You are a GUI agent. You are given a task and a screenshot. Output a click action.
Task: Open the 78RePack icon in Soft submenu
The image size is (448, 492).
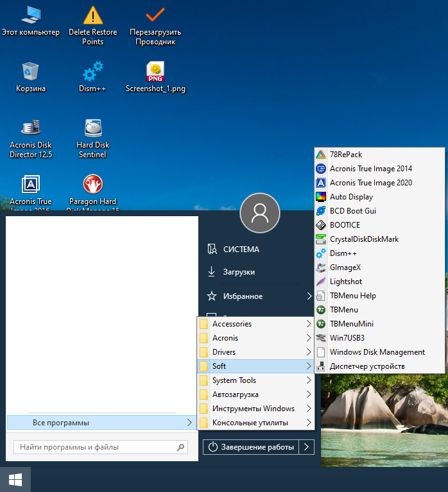pyautogui.click(x=320, y=155)
